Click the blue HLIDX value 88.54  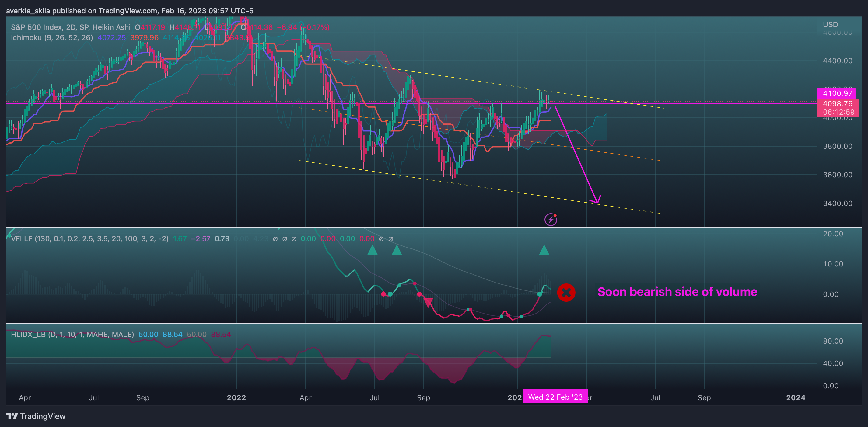[x=173, y=335]
